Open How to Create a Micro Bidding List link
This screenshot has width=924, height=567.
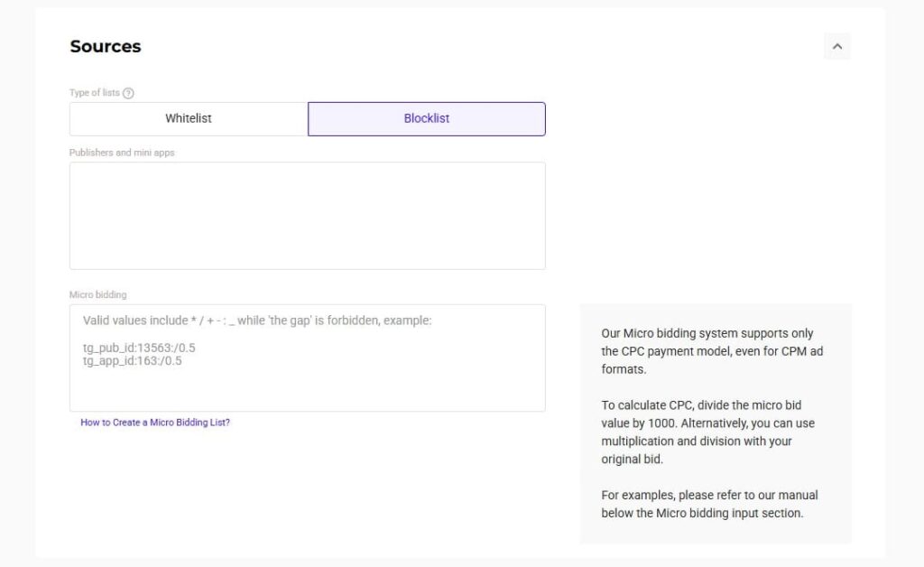click(x=155, y=423)
